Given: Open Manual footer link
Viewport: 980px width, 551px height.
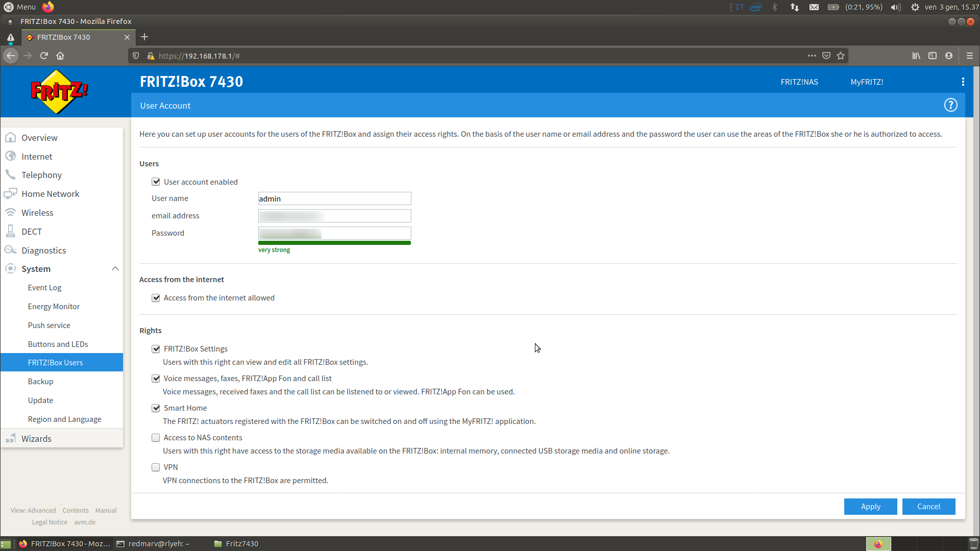Looking at the screenshot, I should 106,511.
